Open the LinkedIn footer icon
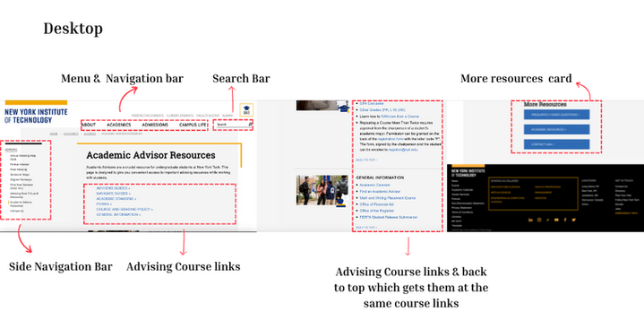This screenshot has width=644, height=329. pos(530,220)
